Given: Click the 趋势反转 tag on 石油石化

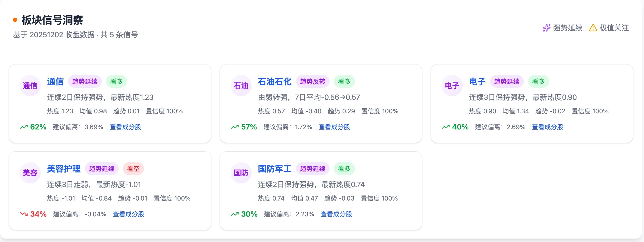Looking at the screenshot, I should tap(313, 82).
